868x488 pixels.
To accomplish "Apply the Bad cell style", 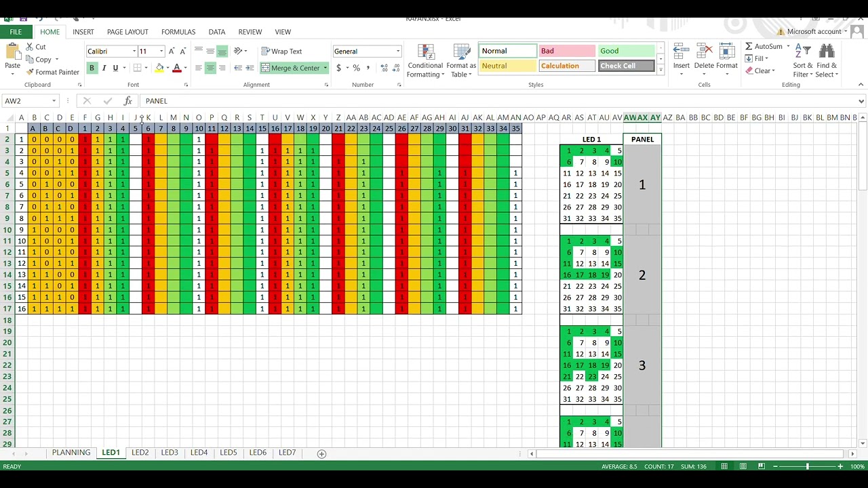I will [567, 51].
